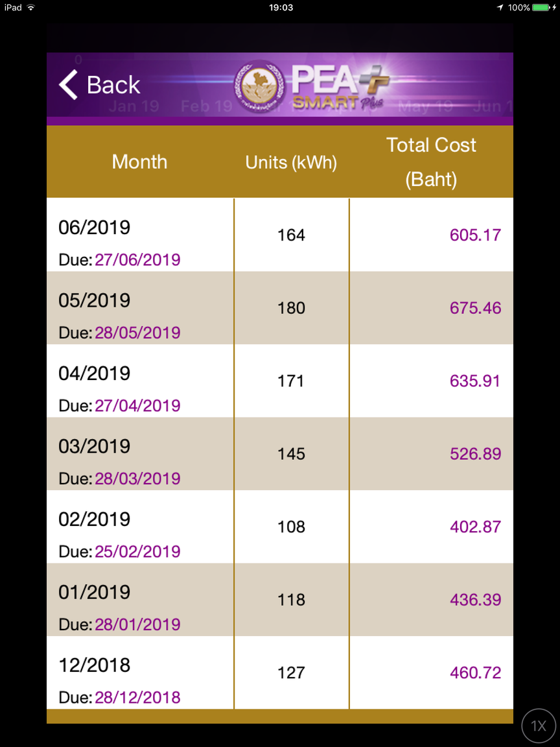Open the 02/2019 month entry

click(x=94, y=519)
